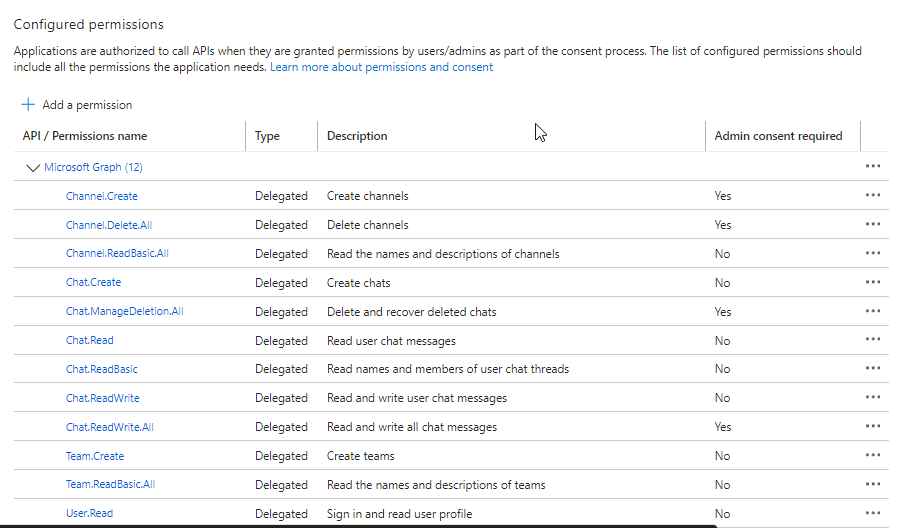The height and width of the screenshot is (528, 899).
Task: Click 'Read the names and descriptions of channels'
Action: [x=443, y=254]
